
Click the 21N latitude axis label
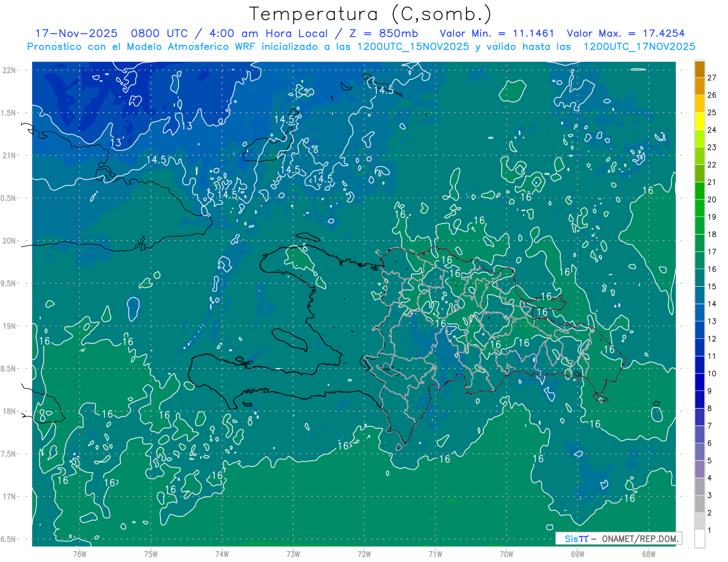pos(9,155)
